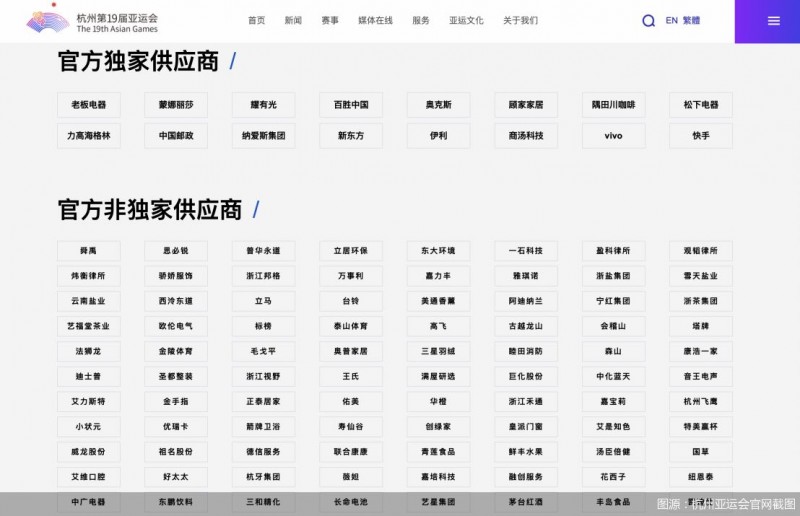Select the 快手 supplier box

[x=700, y=136]
